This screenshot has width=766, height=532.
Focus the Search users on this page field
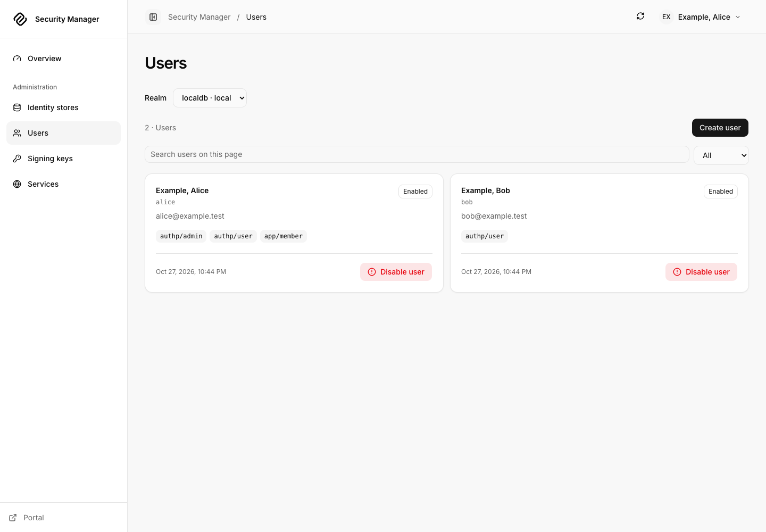417,154
